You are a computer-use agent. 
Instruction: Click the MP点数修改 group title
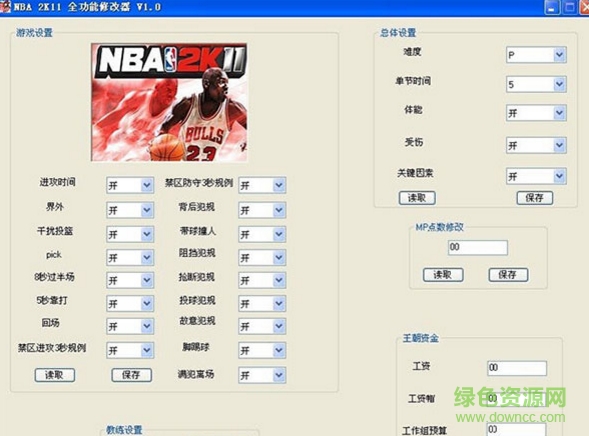439,227
